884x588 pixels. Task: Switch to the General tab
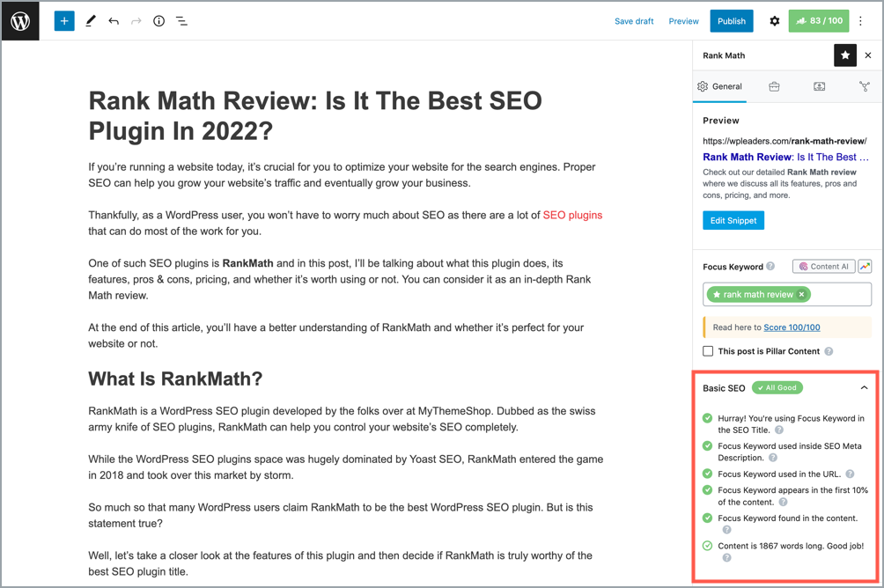(x=720, y=86)
